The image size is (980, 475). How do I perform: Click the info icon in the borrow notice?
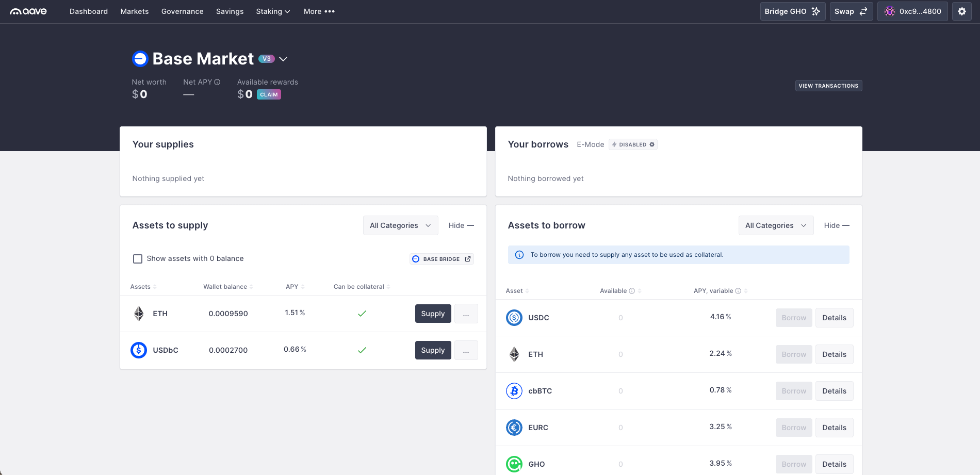pos(519,255)
